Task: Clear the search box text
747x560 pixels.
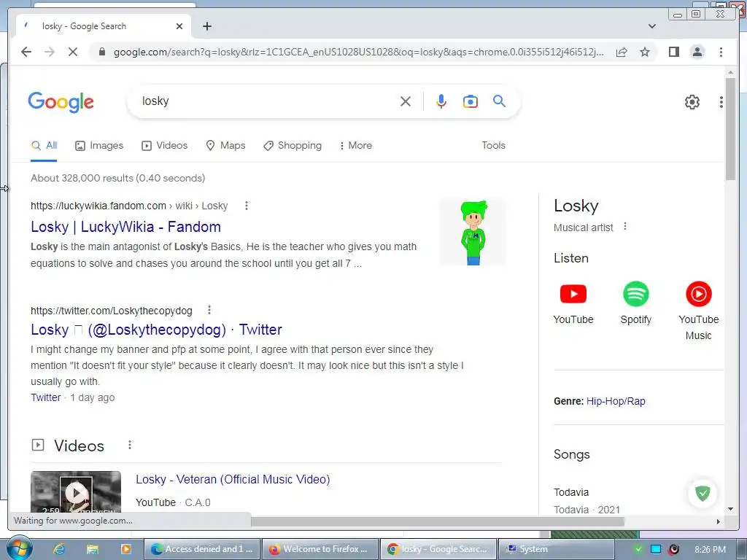Action: 406,101
